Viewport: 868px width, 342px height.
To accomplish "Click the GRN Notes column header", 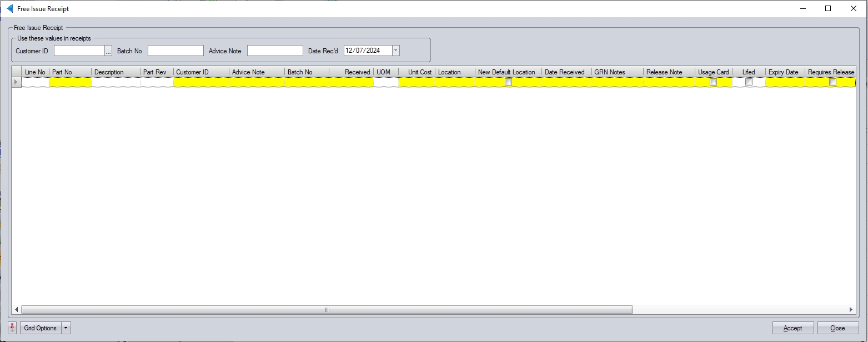I will (618, 72).
